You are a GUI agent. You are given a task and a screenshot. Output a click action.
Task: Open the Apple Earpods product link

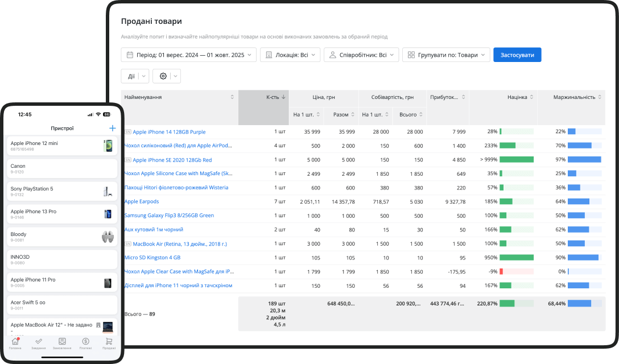tap(142, 201)
